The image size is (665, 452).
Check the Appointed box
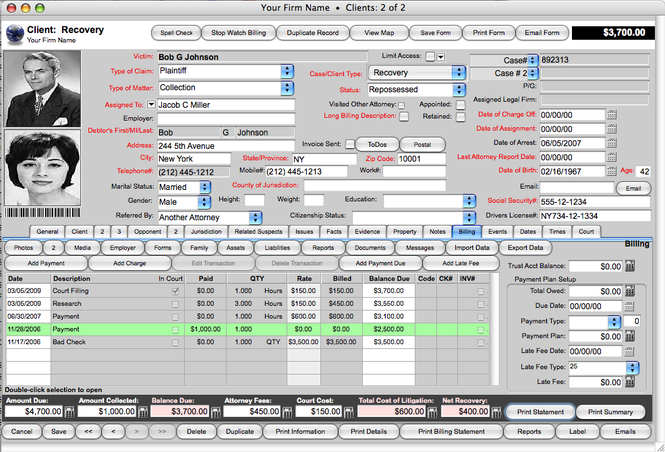(461, 104)
